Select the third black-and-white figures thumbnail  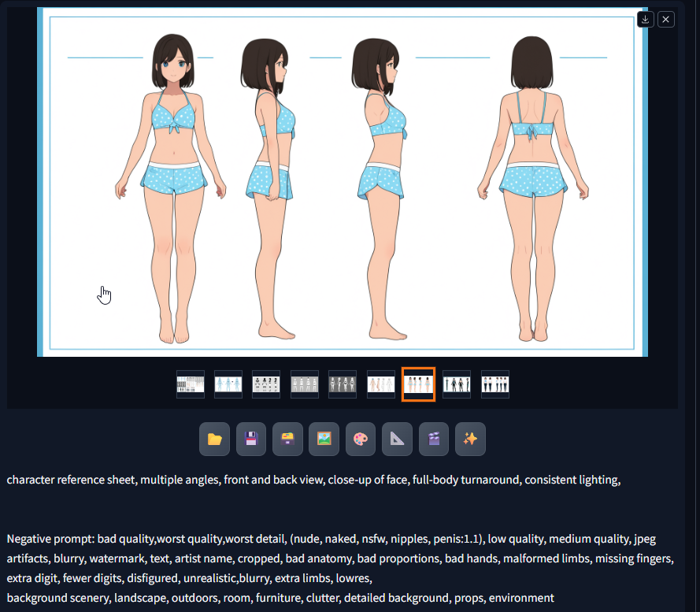266,384
